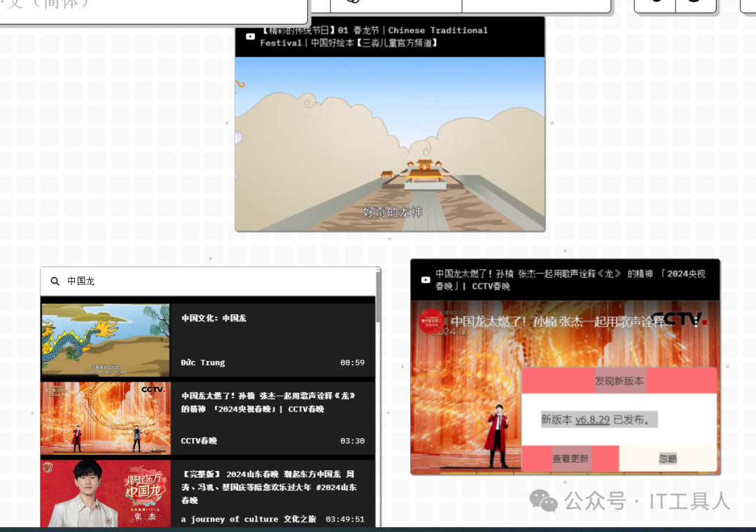Viewport: 756px width, 532px height.
Task: Select result title 中国龙太燃了！孙楠 张杰
Action: point(268,402)
